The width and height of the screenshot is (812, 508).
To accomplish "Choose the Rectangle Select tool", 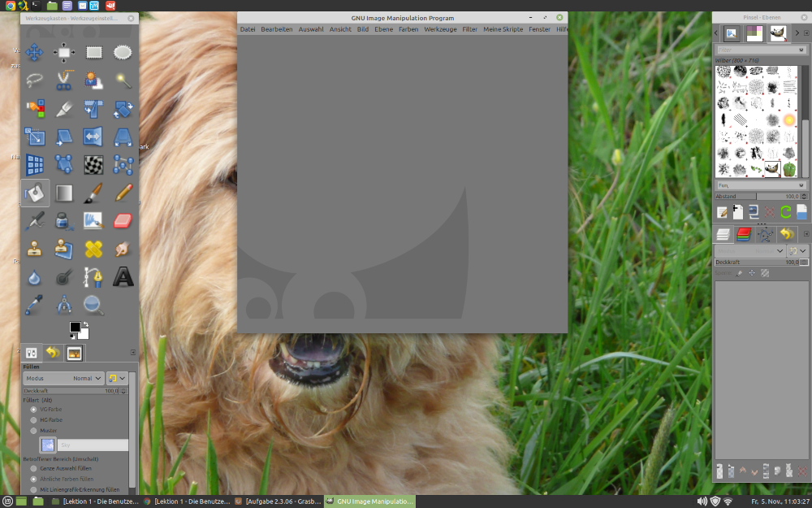I will 93,52.
